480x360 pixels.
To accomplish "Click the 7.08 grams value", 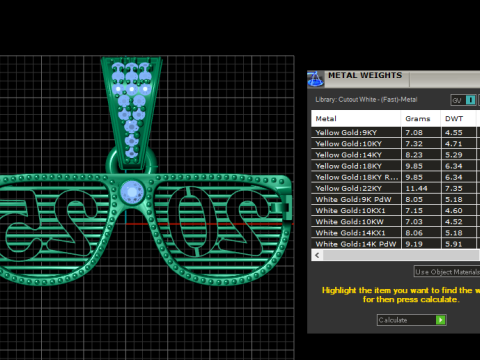I will coord(414,133).
